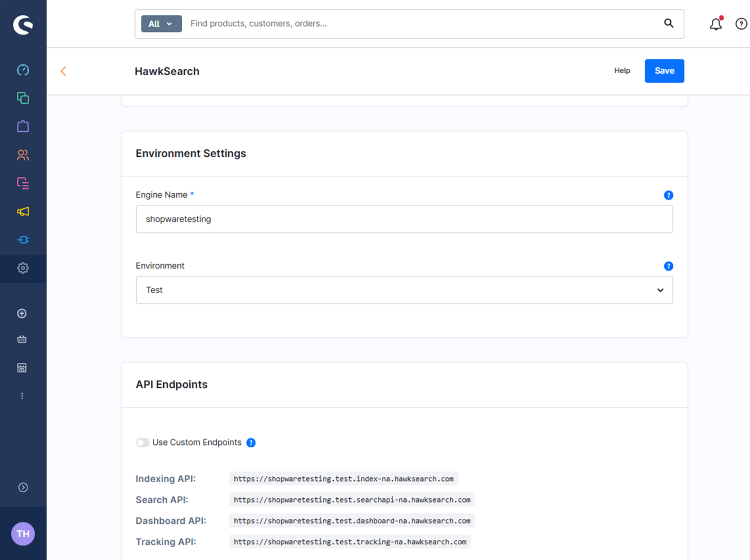Click the API Endpoints heading

[171, 385]
